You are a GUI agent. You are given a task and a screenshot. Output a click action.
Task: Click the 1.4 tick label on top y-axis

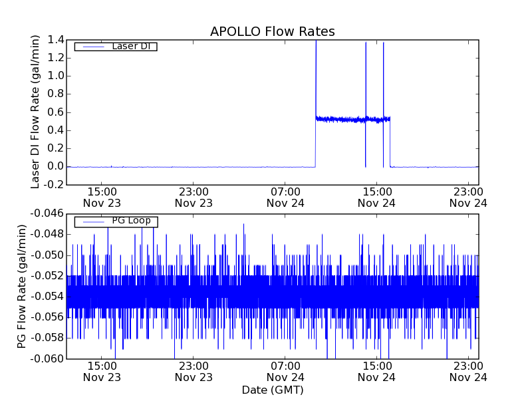pyautogui.click(x=55, y=40)
